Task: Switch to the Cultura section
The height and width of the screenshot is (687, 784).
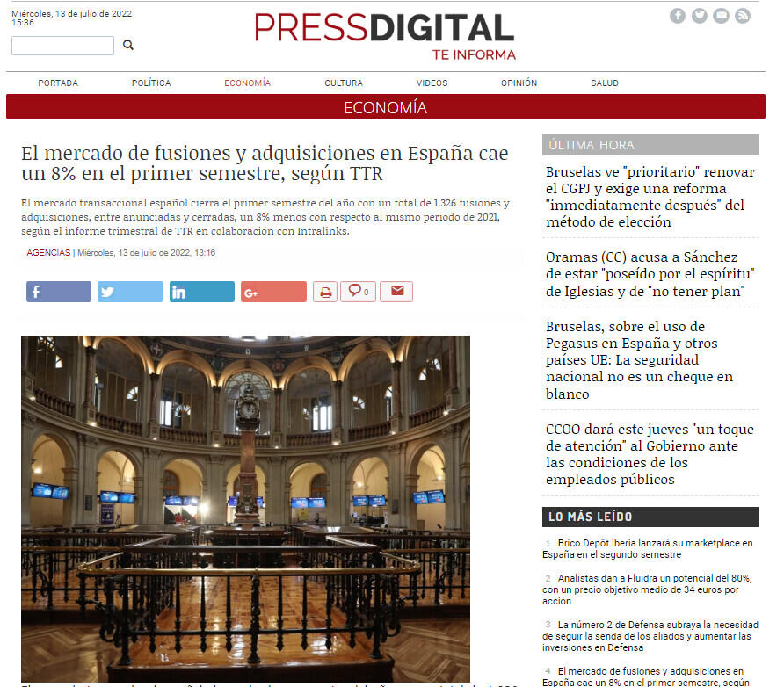Action: pos(343,83)
